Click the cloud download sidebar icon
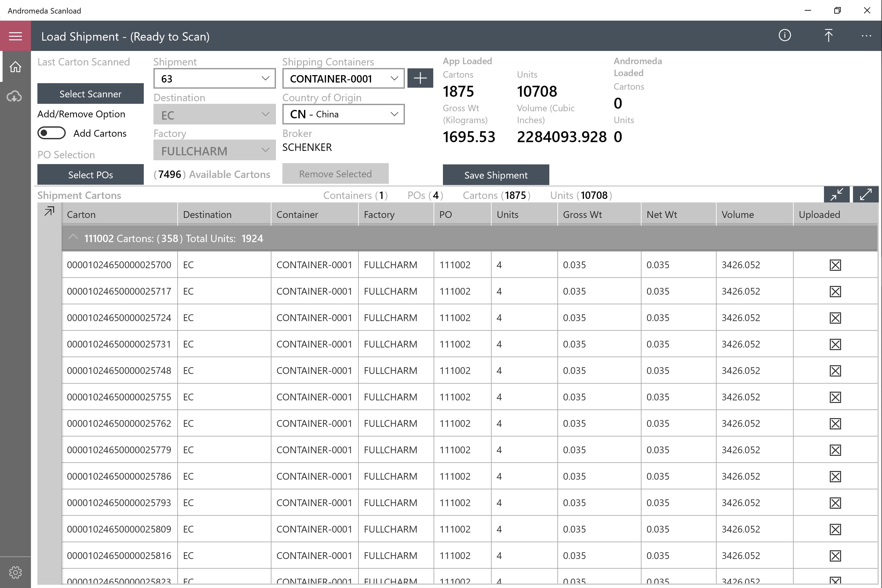 pyautogui.click(x=15, y=96)
